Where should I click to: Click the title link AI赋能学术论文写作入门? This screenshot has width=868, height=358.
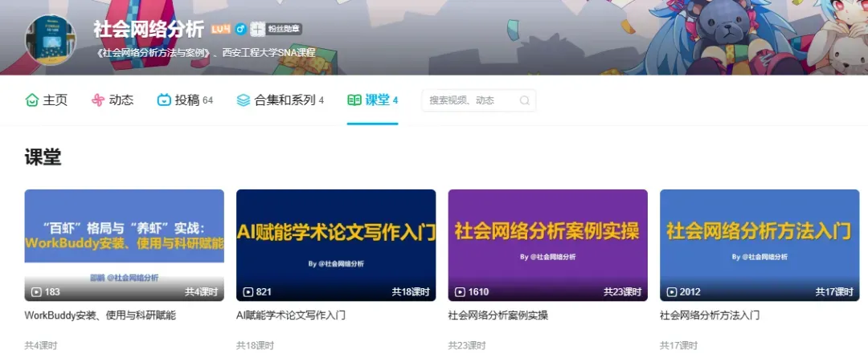[x=291, y=316]
